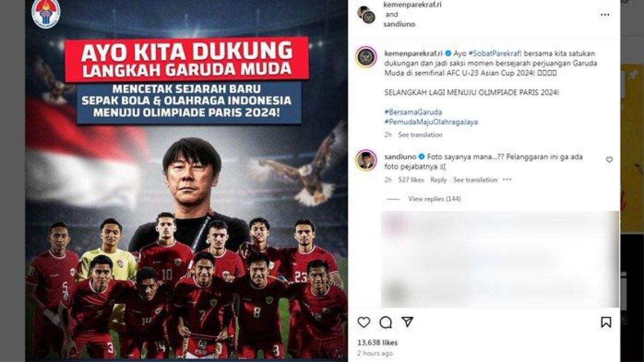Like the post with the heart icon
644x362 pixels.
(364, 322)
